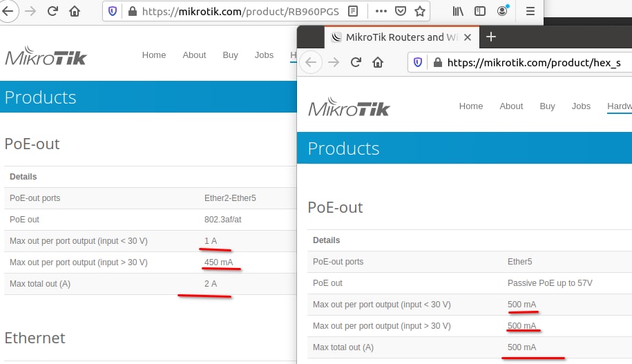Click MikroTik logo in back window

(x=46, y=56)
